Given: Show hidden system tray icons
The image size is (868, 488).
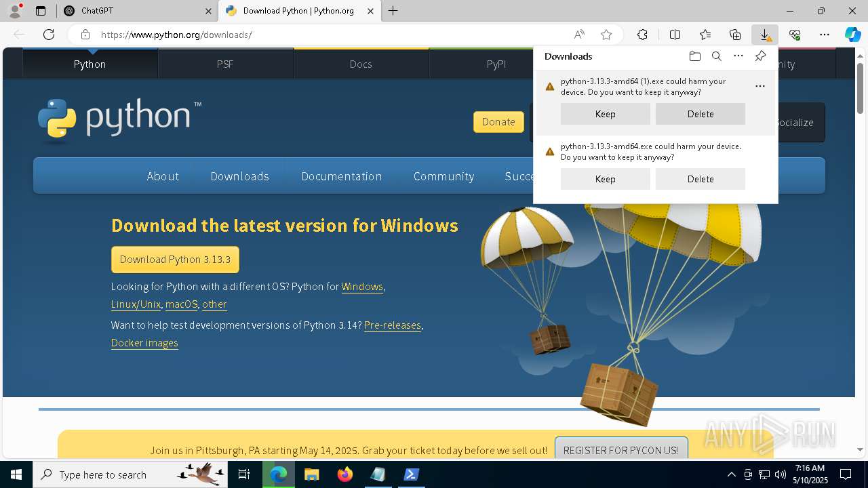Looking at the screenshot, I should pos(731,474).
